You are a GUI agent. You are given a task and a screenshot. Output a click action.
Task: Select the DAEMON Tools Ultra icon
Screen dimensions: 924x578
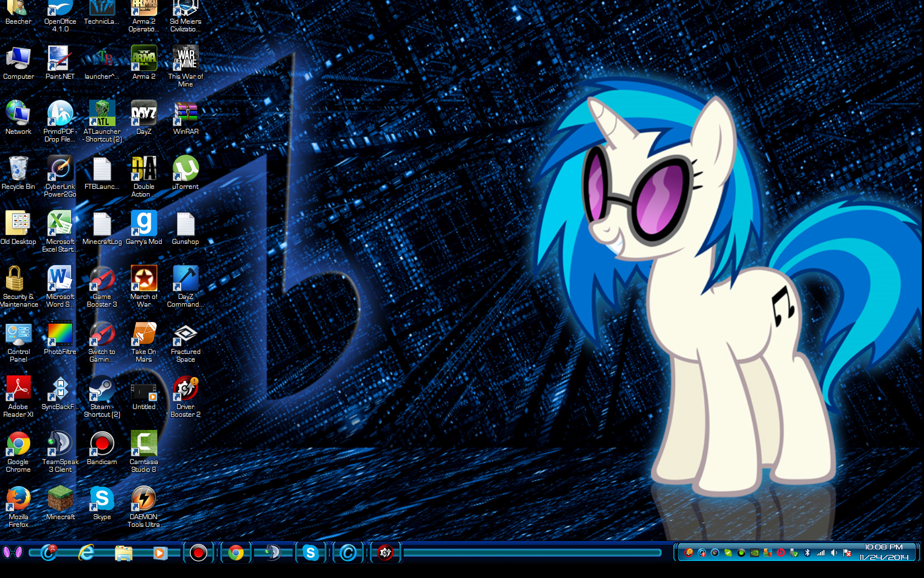point(144,506)
